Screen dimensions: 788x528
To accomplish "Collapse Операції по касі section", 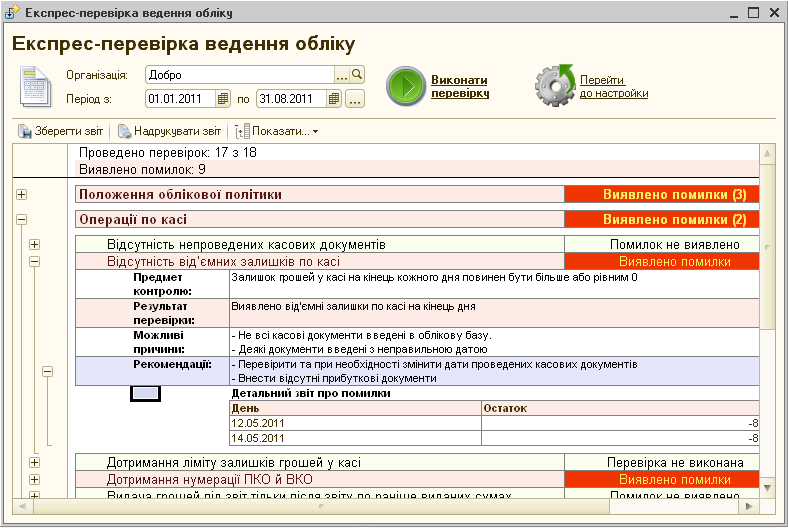I will (21, 220).
